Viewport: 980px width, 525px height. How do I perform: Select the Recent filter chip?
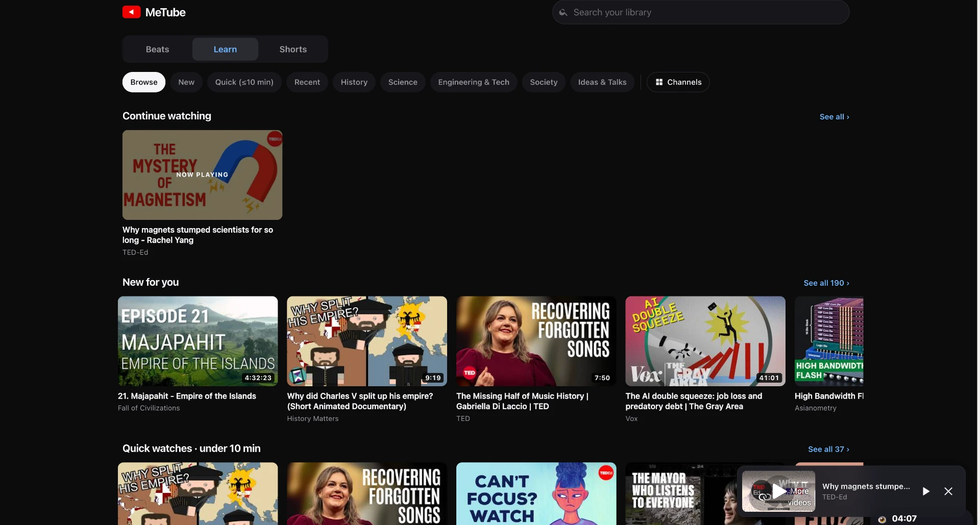[307, 82]
